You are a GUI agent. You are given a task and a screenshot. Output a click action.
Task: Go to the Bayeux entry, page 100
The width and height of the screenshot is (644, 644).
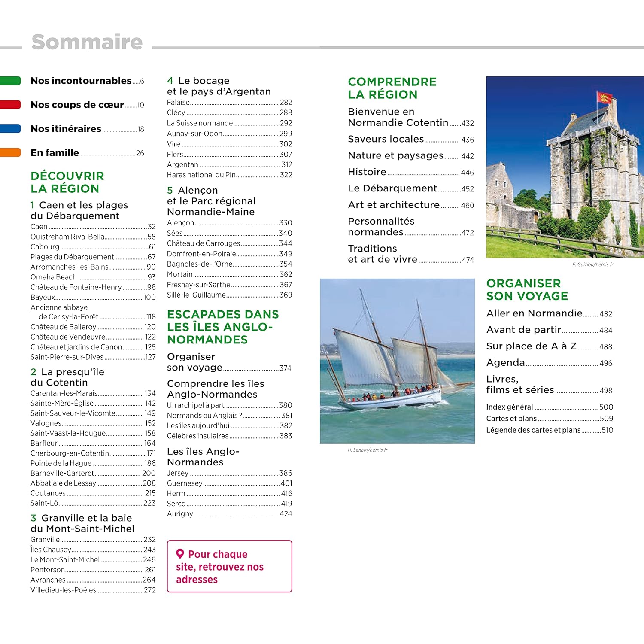[93, 297]
